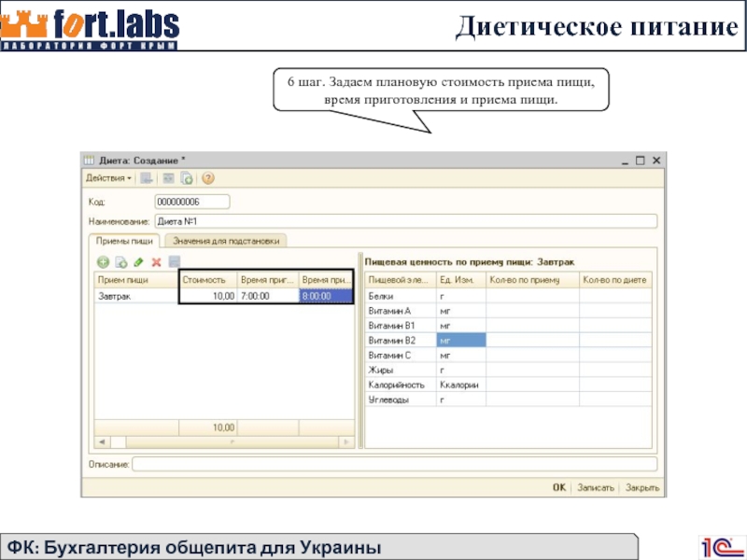Select the Витамин В2 row name
This screenshot has width=747, height=560.
(401, 341)
